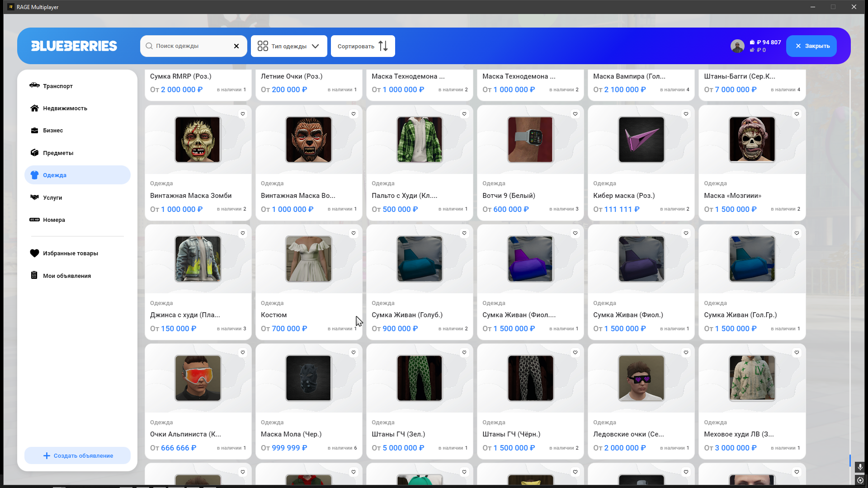Clear search with the X icon
Screen dimensions: 868x488
236,46
